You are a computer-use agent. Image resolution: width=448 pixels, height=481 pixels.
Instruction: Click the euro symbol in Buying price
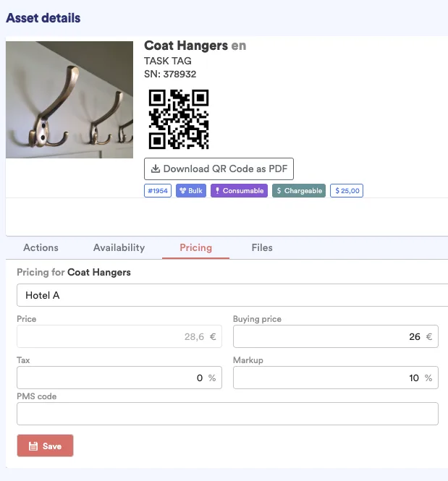click(429, 337)
